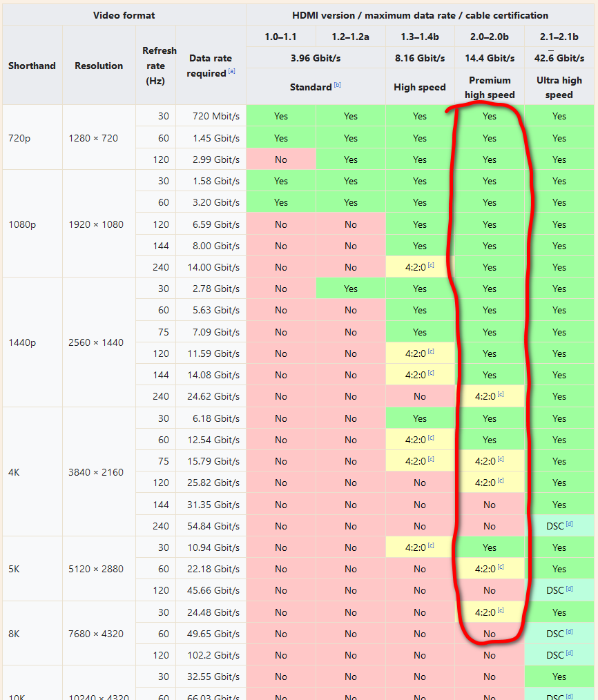Select the "Yes" cell under 1.2–1.2a in 2.78 Gbit/s row
This screenshot has width=598, height=700.
coord(351,289)
